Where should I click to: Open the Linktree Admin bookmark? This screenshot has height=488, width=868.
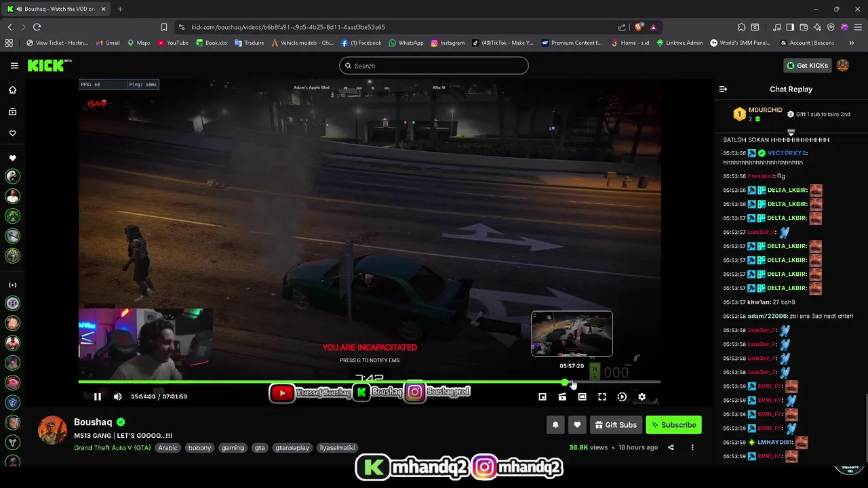[x=679, y=43]
